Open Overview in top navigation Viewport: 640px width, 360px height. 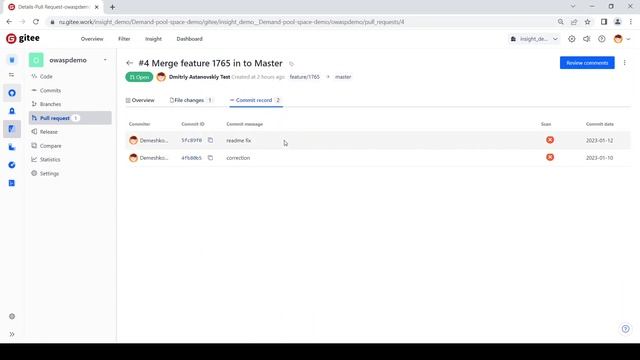pos(92,39)
